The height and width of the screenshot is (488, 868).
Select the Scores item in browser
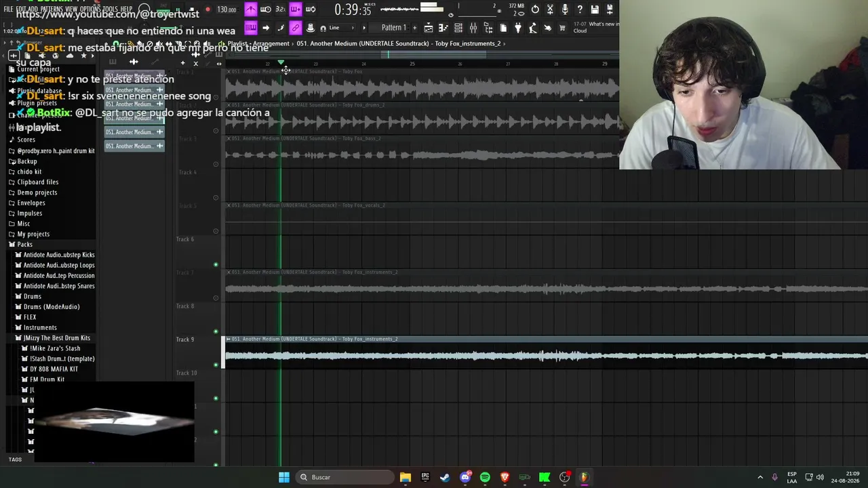(26, 140)
